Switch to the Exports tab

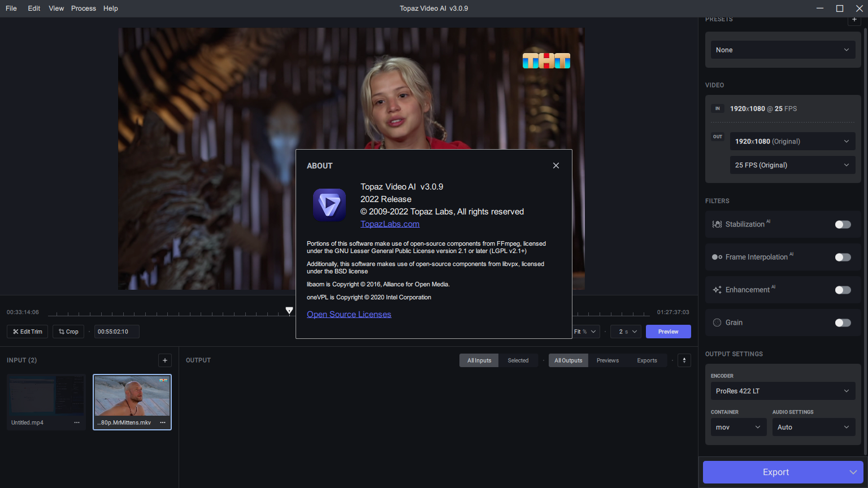pos(647,360)
